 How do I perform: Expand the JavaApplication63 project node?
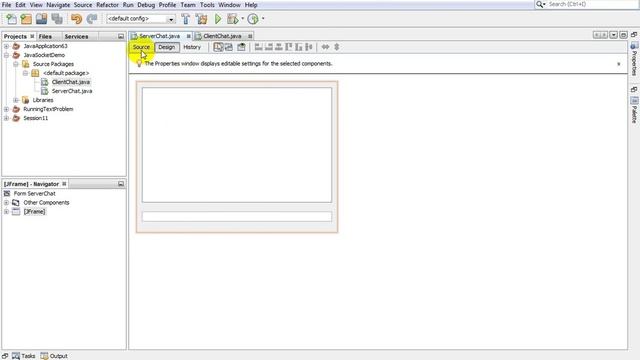click(6, 46)
